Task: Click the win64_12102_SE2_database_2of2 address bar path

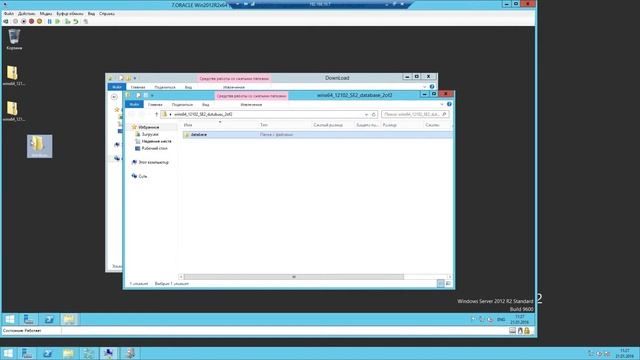Action: [x=203, y=114]
